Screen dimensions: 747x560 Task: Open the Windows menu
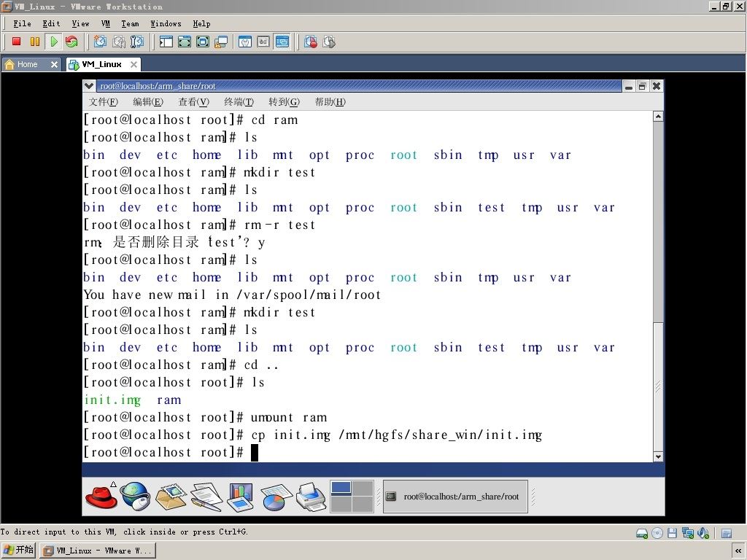(166, 23)
